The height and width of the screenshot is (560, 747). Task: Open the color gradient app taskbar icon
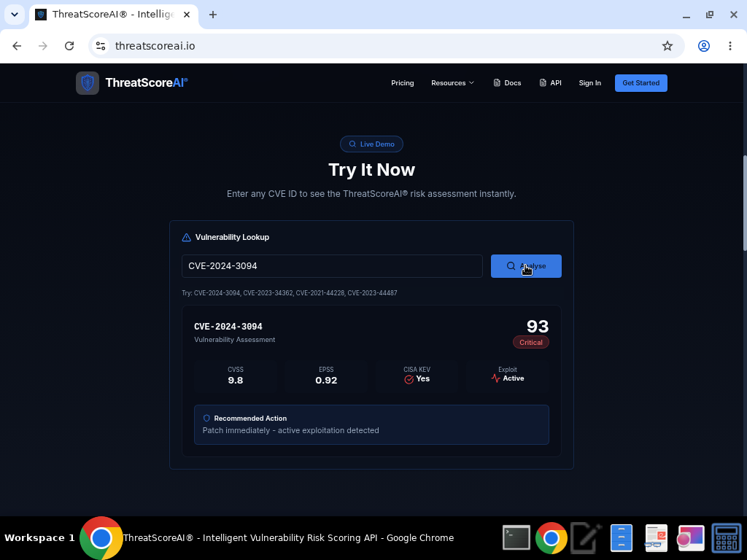(x=691, y=538)
